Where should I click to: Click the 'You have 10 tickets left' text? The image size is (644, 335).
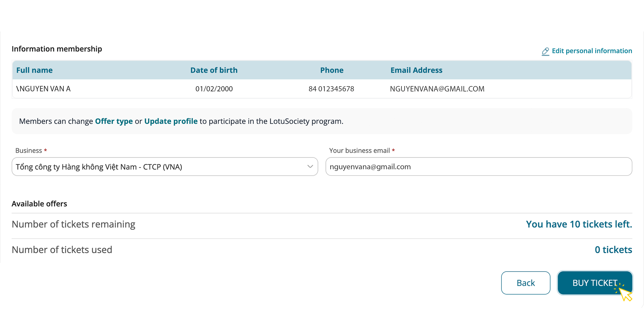click(579, 224)
